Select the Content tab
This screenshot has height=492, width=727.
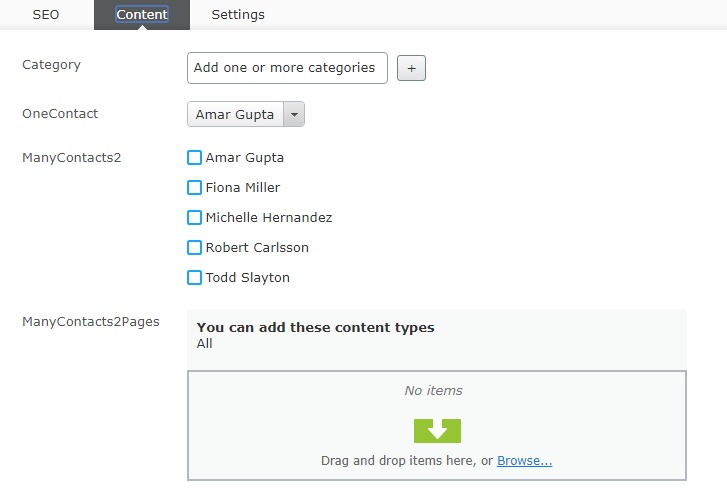pos(141,15)
